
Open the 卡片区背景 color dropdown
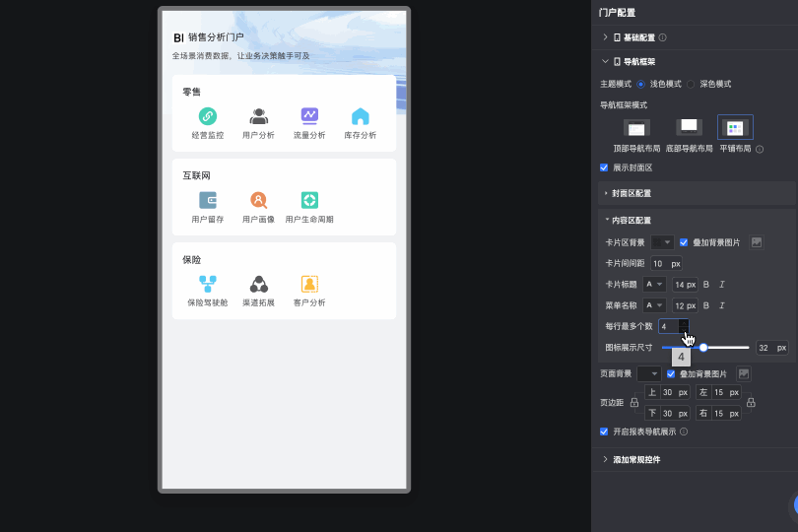(662, 242)
